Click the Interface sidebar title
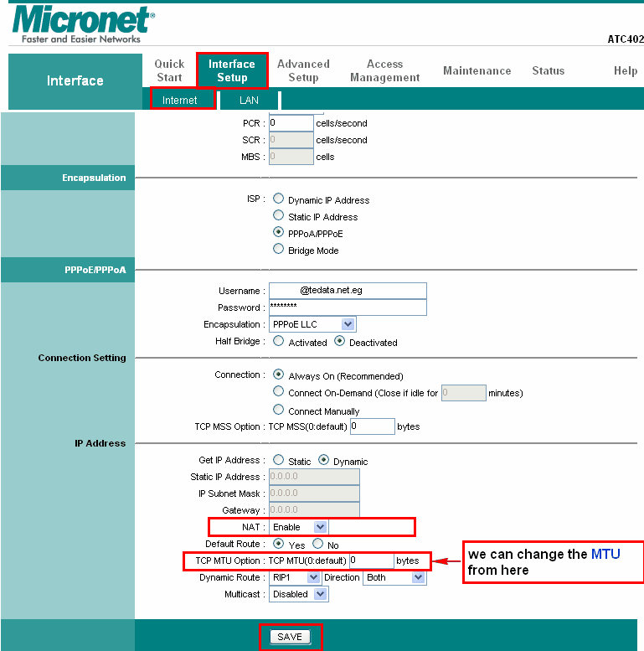Image resolution: width=644 pixels, height=651 pixels. tap(75, 80)
